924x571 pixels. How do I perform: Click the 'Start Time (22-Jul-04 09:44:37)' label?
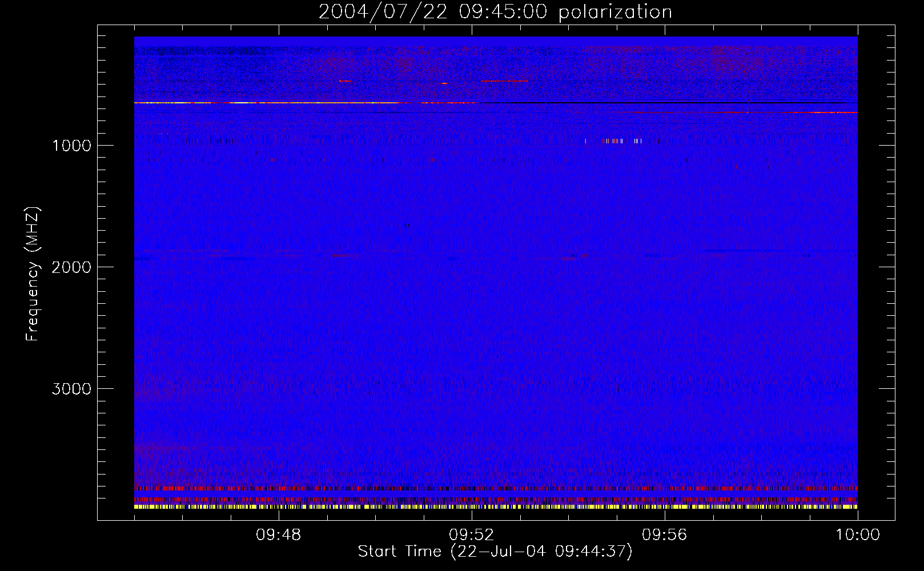(x=495, y=552)
